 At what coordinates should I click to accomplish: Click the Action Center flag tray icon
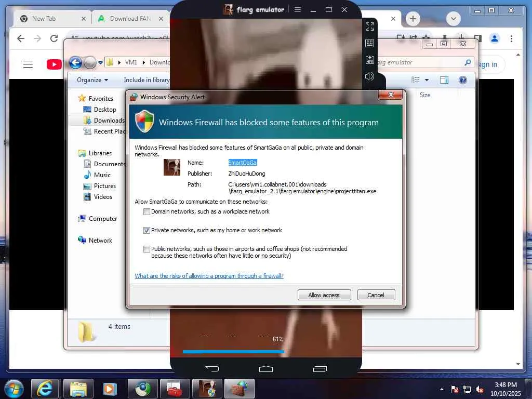coord(454,389)
